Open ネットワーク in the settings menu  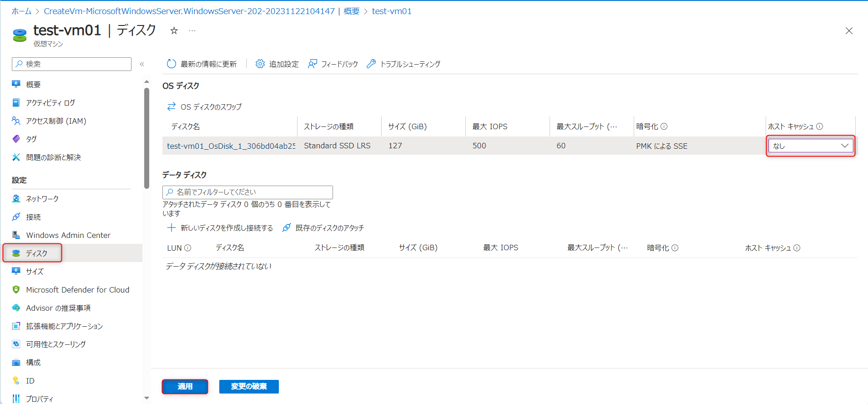[x=42, y=199]
